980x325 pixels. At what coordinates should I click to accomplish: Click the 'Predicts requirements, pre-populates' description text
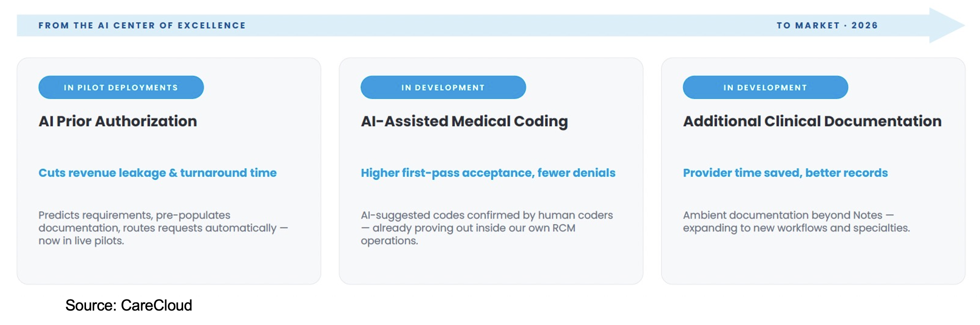click(163, 228)
